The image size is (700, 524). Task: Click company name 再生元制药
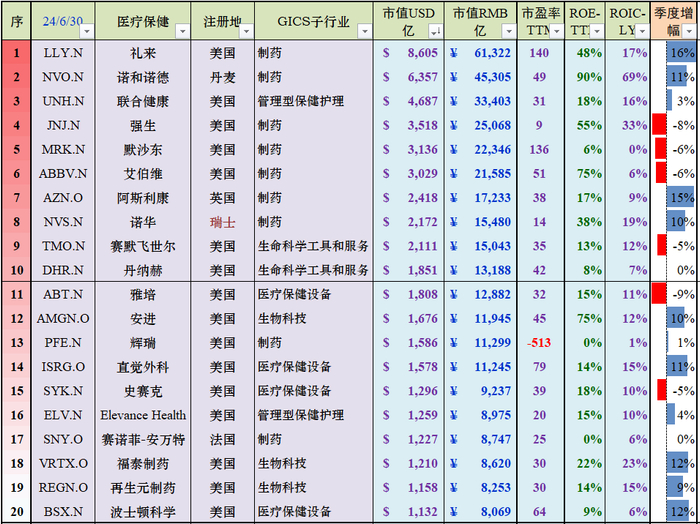pos(143,487)
